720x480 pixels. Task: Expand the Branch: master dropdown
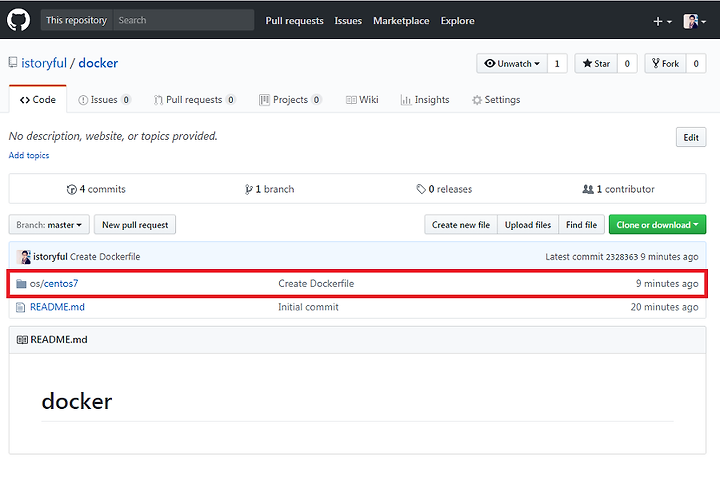(x=49, y=225)
